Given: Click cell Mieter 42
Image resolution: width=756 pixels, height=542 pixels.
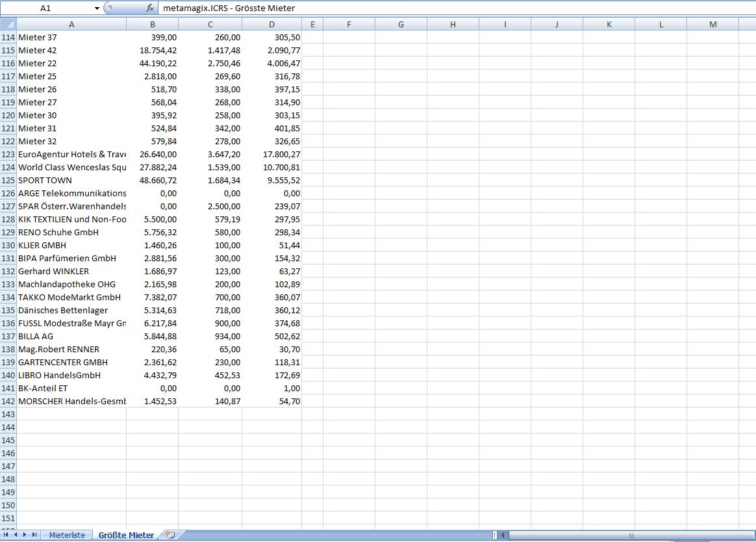Looking at the screenshot, I should pyautogui.click(x=71, y=50).
